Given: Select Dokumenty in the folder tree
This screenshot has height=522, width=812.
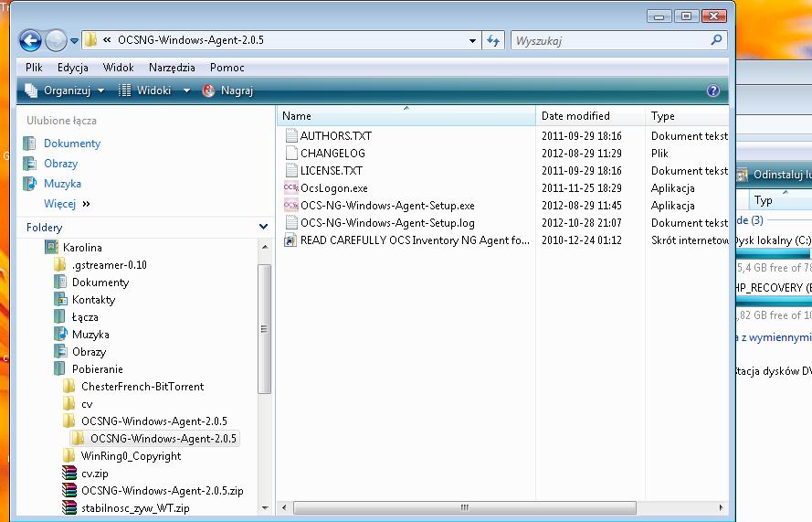Looking at the screenshot, I should [100, 282].
